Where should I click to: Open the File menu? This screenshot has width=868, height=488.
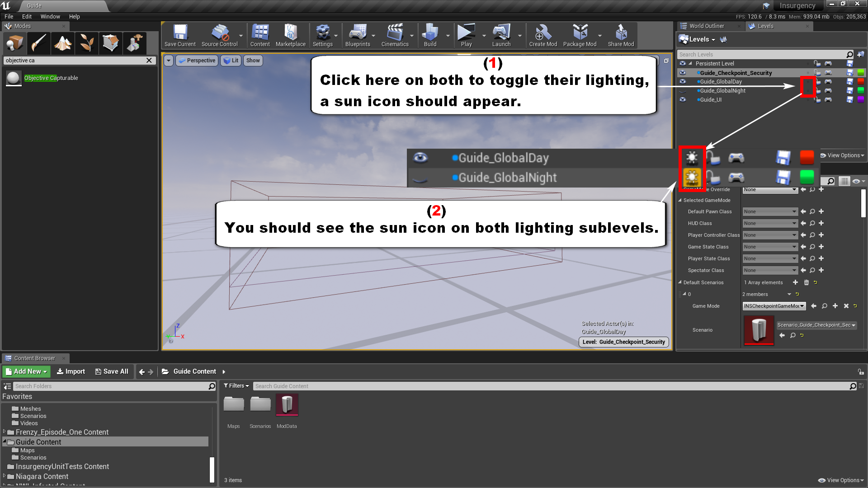(9, 17)
